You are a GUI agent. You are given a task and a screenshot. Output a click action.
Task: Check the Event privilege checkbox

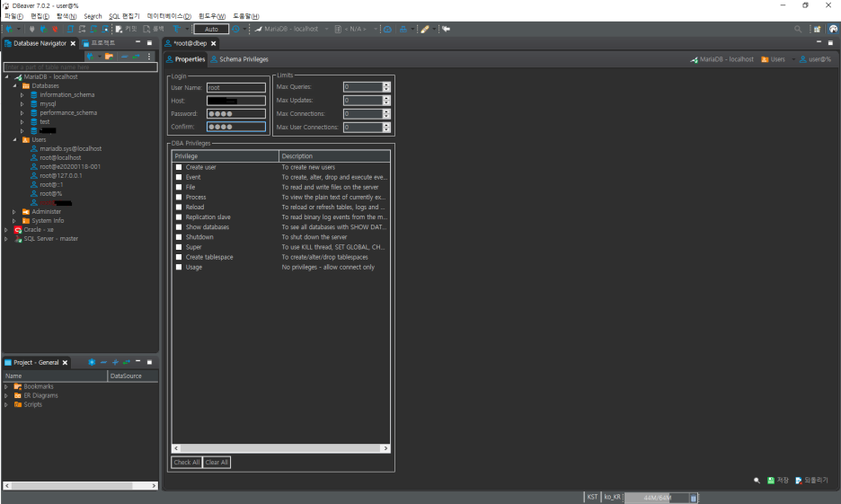pos(179,177)
